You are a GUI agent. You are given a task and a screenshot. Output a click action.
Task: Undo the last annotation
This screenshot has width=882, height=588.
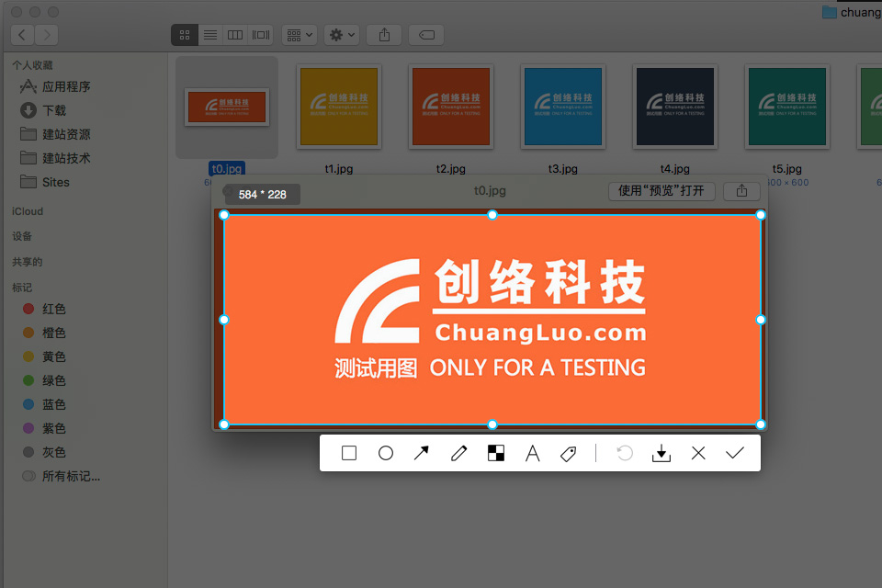coord(625,453)
